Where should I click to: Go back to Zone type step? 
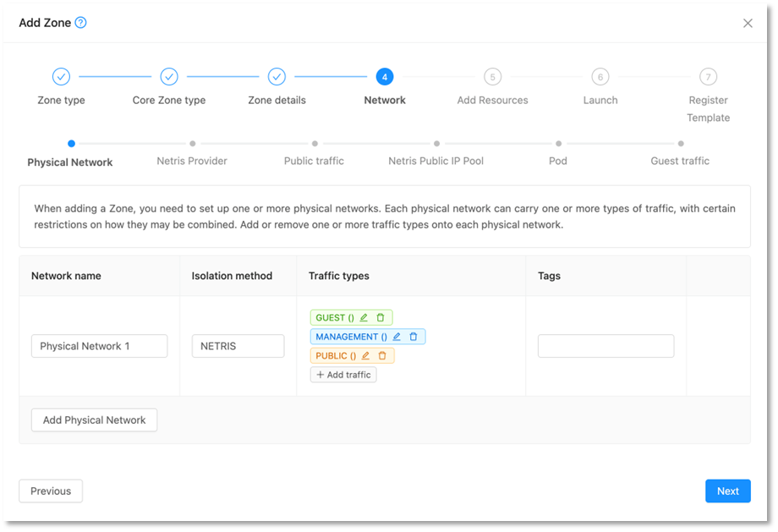pyautogui.click(x=61, y=77)
